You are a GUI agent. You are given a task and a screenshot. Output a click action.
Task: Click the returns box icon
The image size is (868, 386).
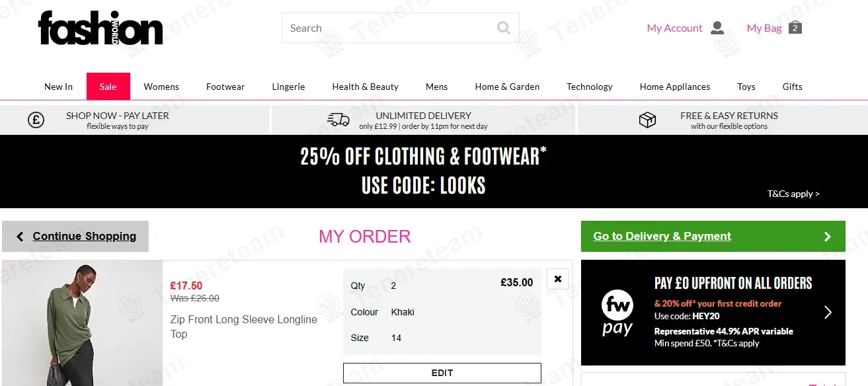pyautogui.click(x=647, y=120)
